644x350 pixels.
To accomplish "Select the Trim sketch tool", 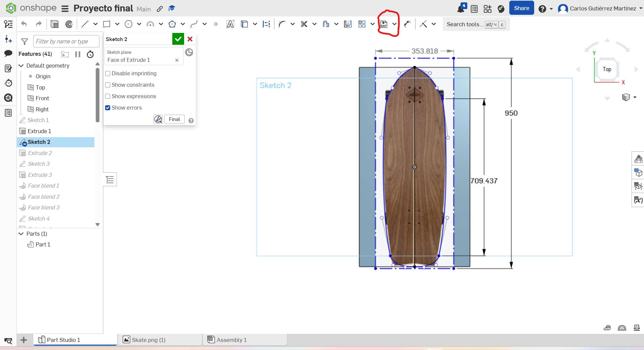I will pyautogui.click(x=304, y=24).
